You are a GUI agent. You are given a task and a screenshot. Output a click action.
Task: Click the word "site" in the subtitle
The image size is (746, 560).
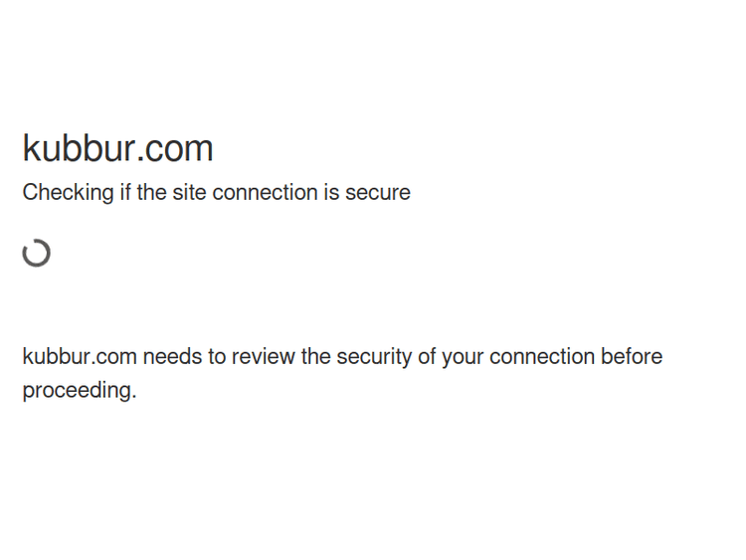(x=189, y=192)
